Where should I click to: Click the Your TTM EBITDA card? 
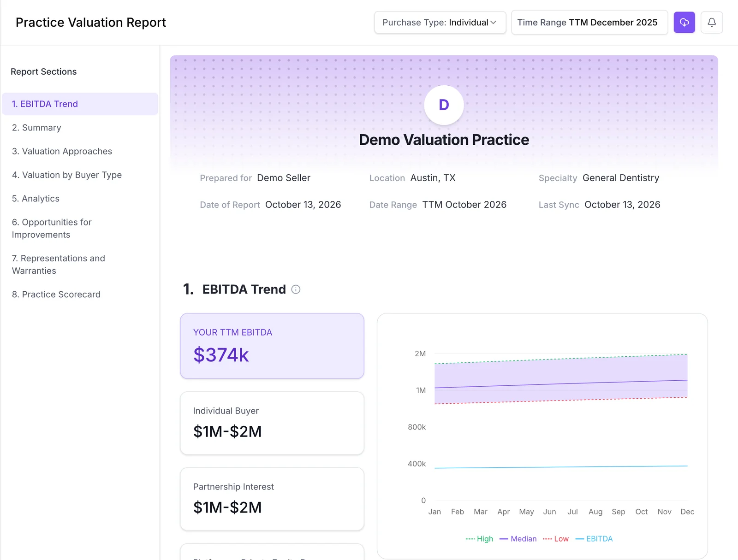pyautogui.click(x=272, y=346)
